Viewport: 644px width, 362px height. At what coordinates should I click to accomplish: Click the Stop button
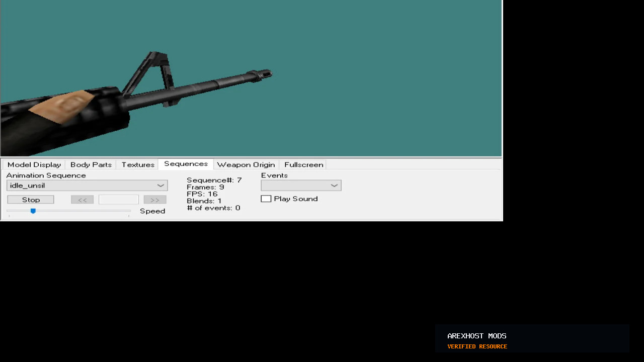(x=31, y=200)
